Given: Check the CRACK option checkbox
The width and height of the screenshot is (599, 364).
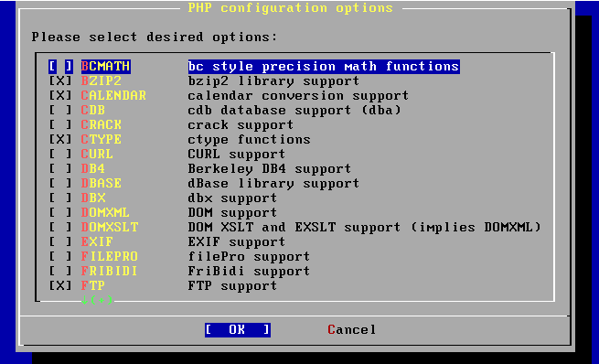Looking at the screenshot, I should click(x=60, y=125).
